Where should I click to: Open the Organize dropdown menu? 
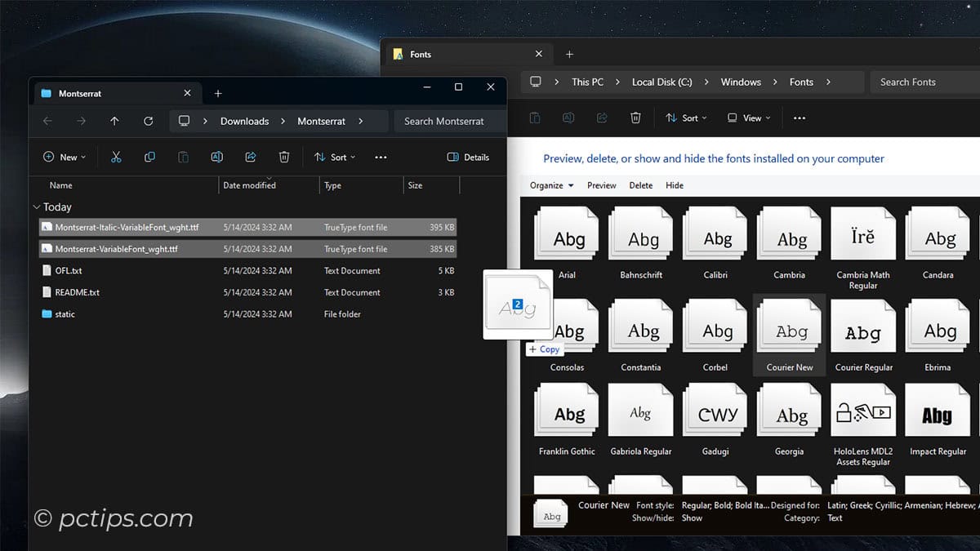(x=550, y=185)
